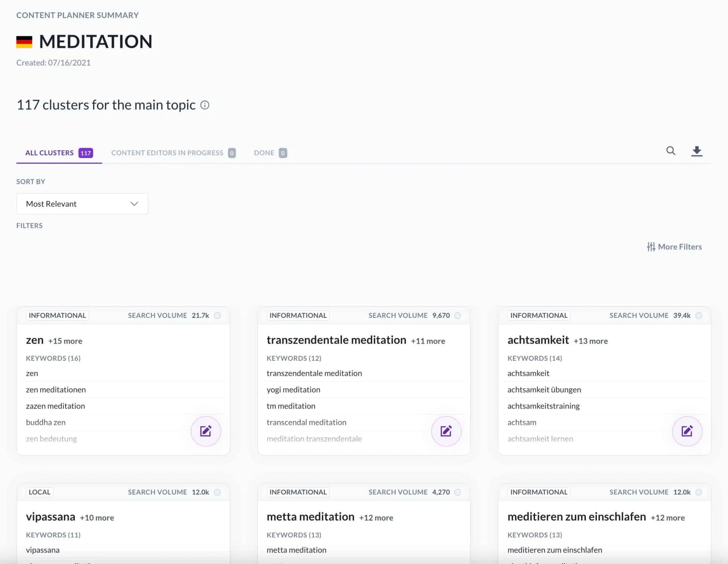Click the info icon next to cluster count
Viewport: 728px width, 564px height.
[204, 105]
